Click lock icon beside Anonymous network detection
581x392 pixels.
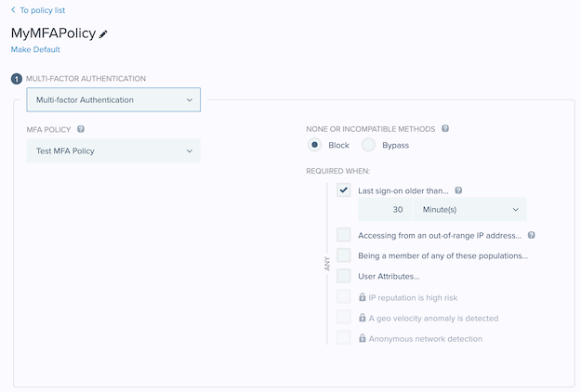(363, 338)
